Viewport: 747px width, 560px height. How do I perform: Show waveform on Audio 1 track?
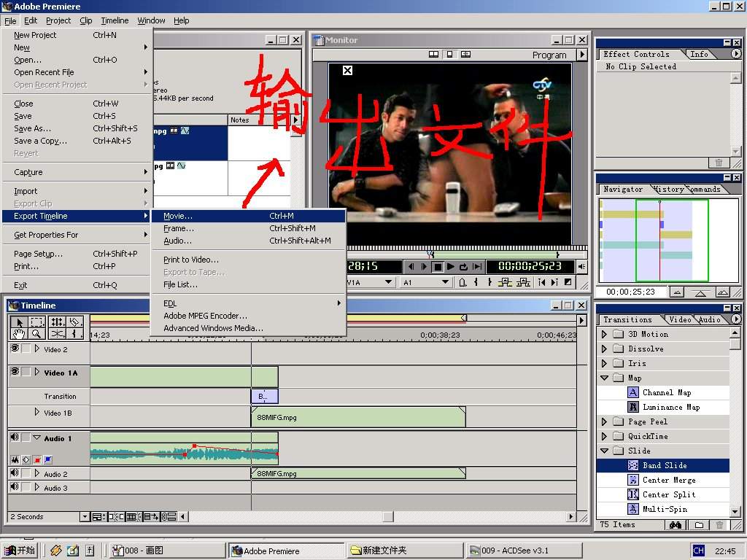(15, 459)
